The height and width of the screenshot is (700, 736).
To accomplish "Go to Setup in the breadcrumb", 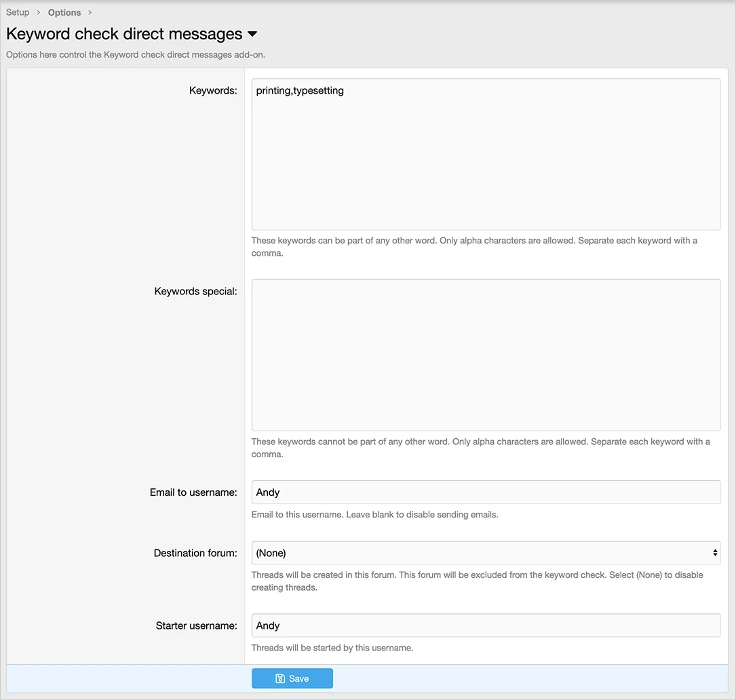I will [18, 12].
